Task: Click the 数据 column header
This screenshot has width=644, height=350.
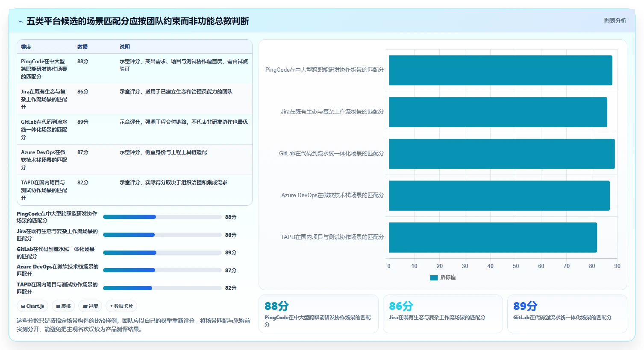Action: pos(82,47)
